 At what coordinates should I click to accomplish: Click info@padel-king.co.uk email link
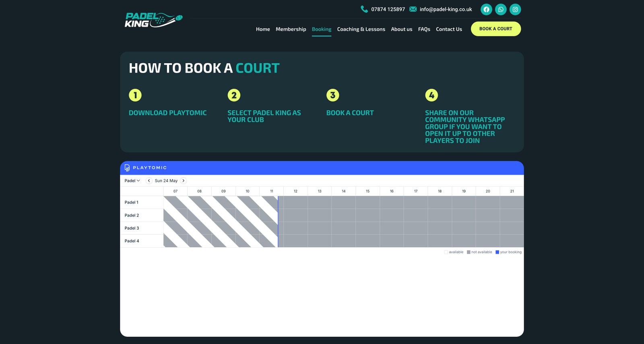(x=446, y=9)
